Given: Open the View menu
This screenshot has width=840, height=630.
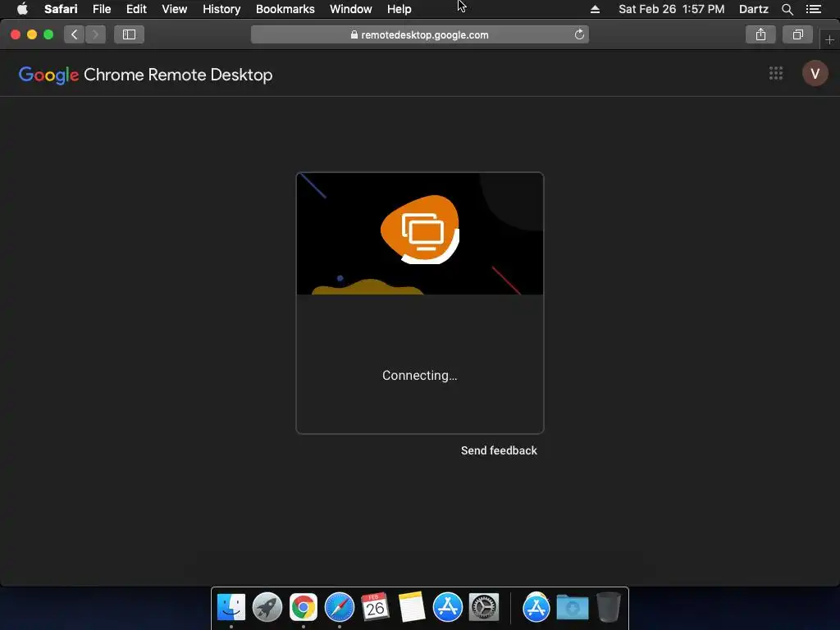Looking at the screenshot, I should pos(175,9).
